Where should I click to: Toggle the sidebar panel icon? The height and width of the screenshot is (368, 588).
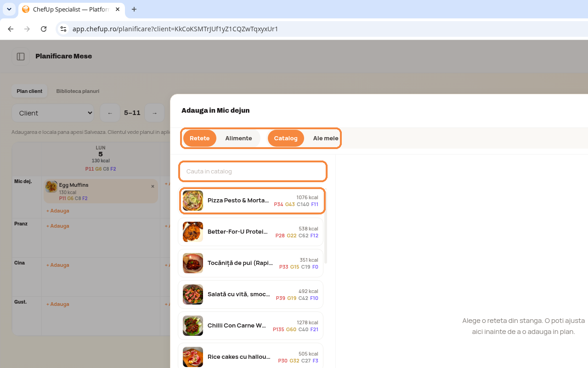tap(21, 57)
